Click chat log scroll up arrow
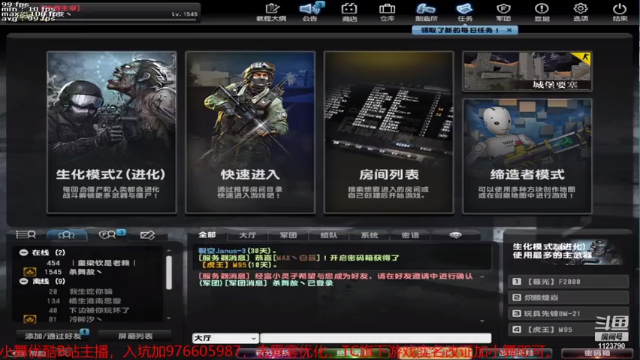The width and height of the screenshot is (640, 360). [482, 277]
